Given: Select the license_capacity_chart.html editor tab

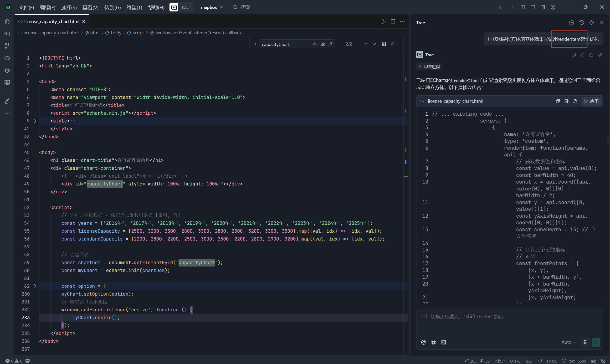Looking at the screenshot, I should click(51, 22).
